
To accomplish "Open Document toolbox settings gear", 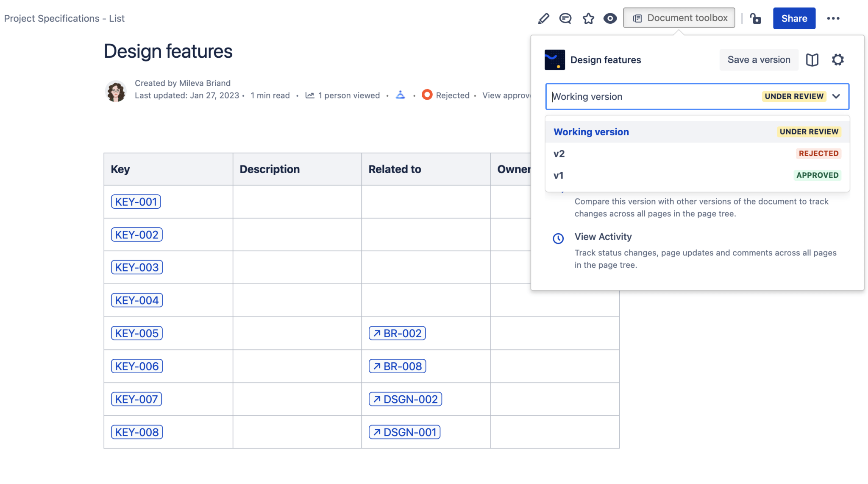I will coord(838,60).
